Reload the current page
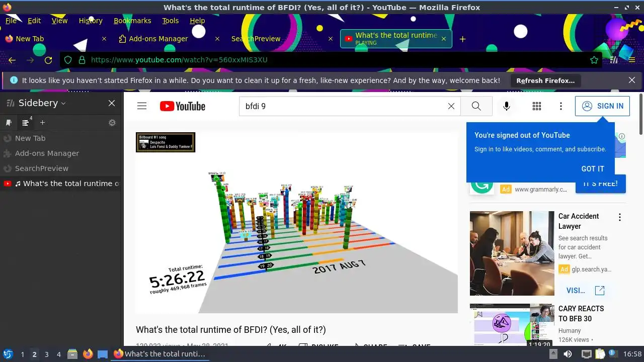Image resolution: width=644 pixels, height=362 pixels. tap(48, 60)
